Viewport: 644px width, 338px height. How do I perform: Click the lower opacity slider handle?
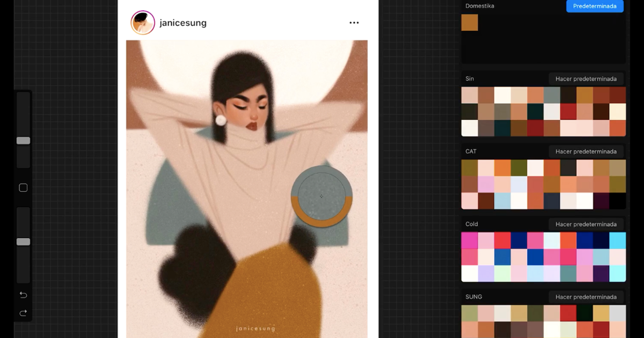point(23,242)
